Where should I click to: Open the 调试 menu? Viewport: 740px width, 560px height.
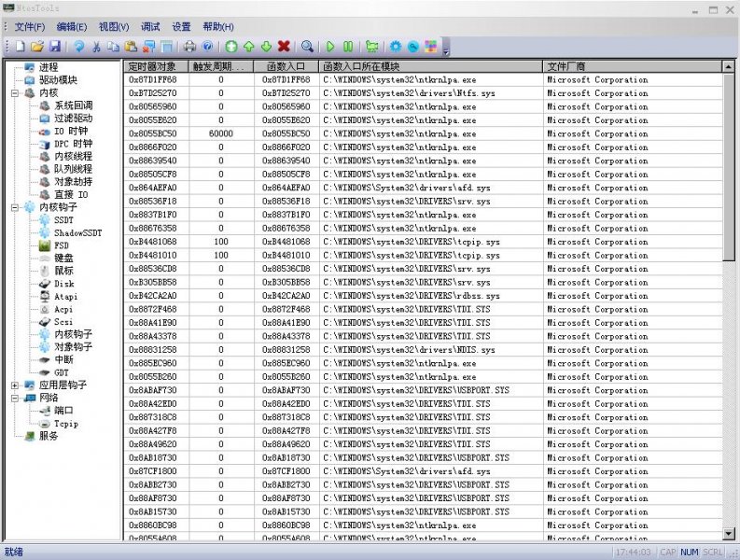(x=150, y=27)
